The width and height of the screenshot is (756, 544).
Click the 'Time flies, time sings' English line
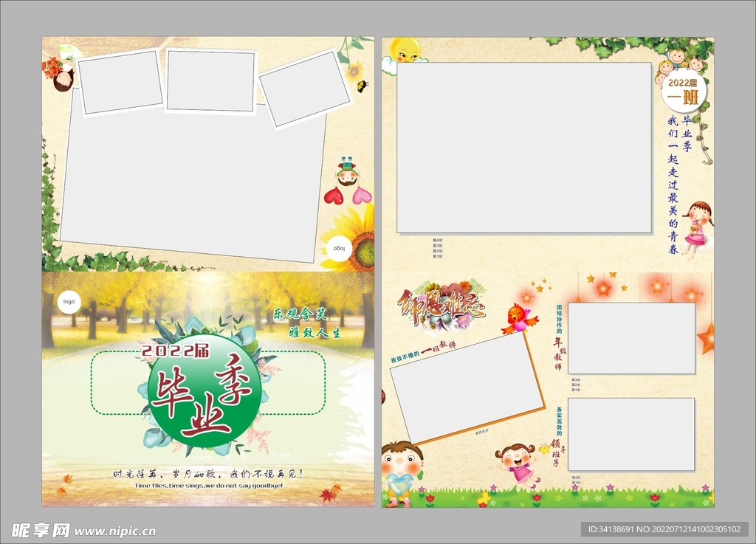tap(208, 486)
